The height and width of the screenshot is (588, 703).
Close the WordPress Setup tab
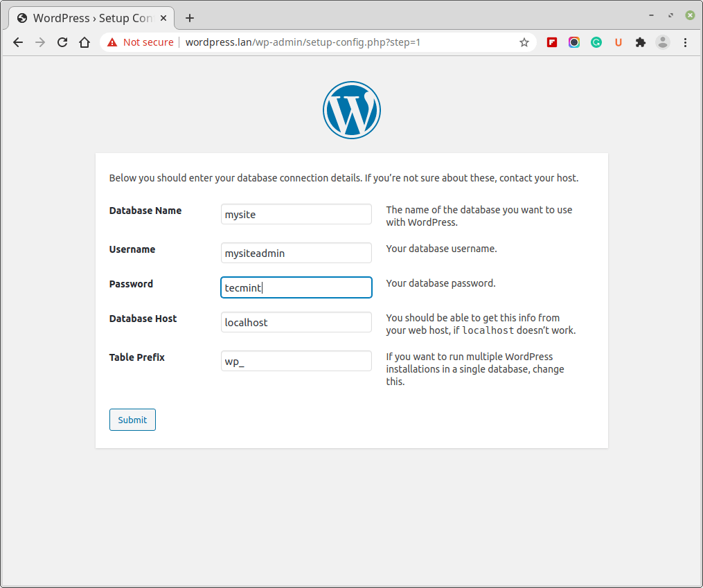coord(163,18)
